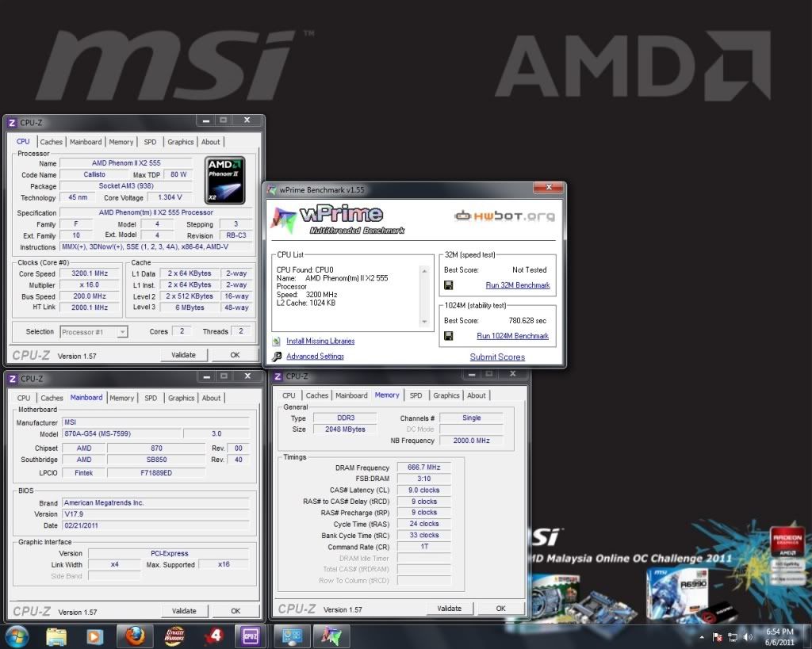Click the Submit Scores link
The height and width of the screenshot is (649, 812).
[497, 357]
